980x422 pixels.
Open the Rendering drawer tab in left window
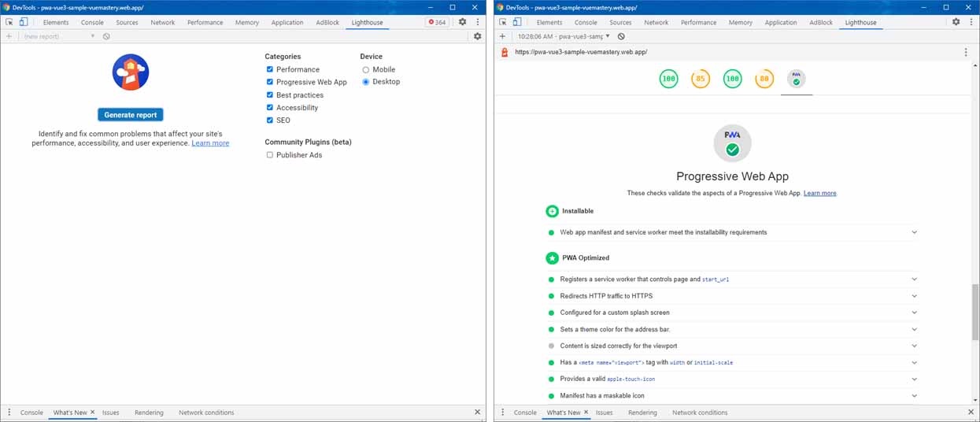149,413
